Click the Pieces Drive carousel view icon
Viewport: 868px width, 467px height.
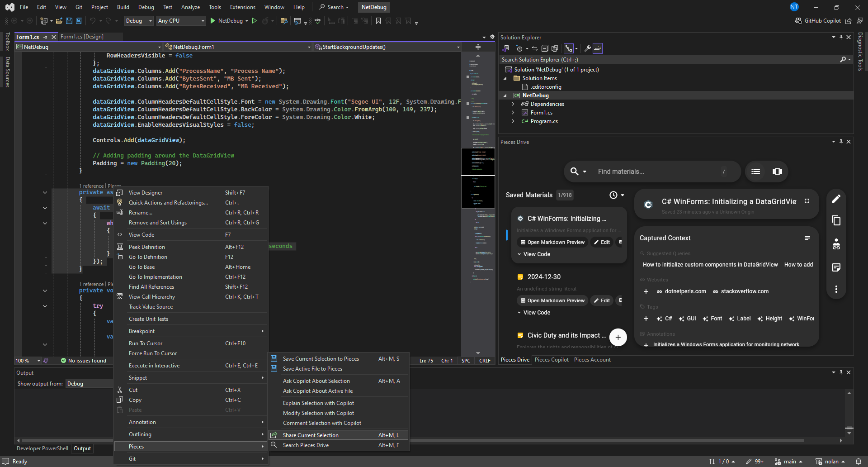(x=777, y=172)
